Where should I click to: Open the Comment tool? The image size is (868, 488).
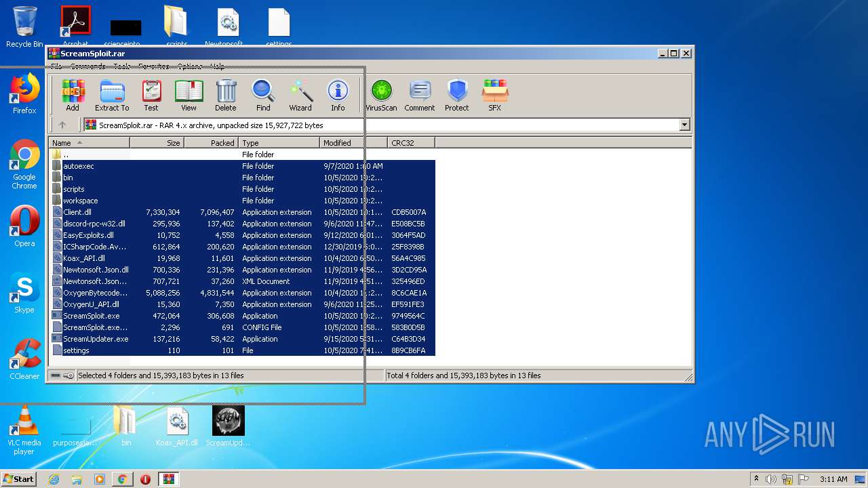420,95
